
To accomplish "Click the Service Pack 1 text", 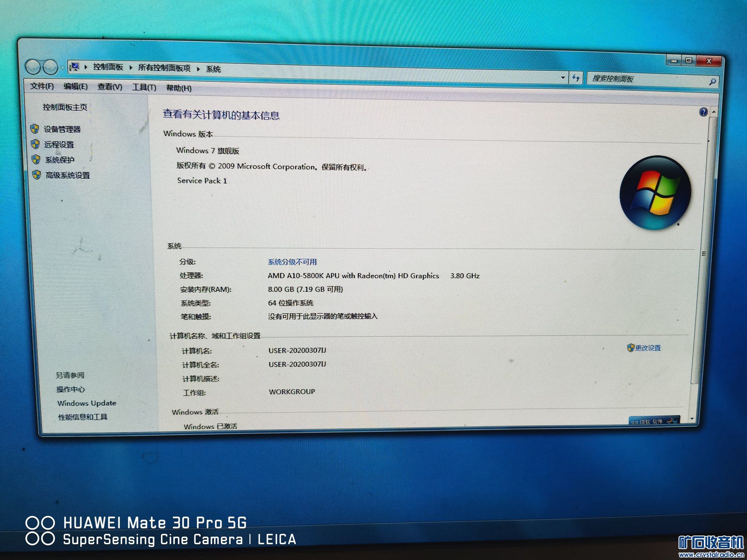I will (x=202, y=181).
